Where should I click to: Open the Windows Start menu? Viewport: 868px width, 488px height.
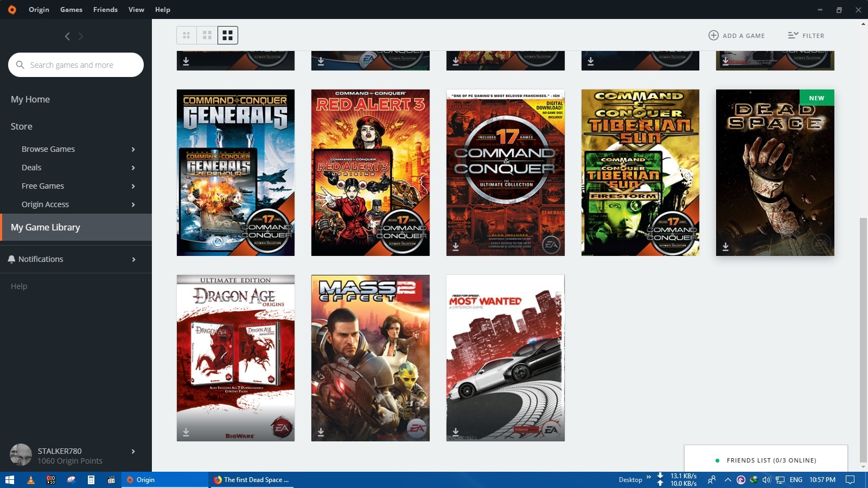tap(9, 480)
